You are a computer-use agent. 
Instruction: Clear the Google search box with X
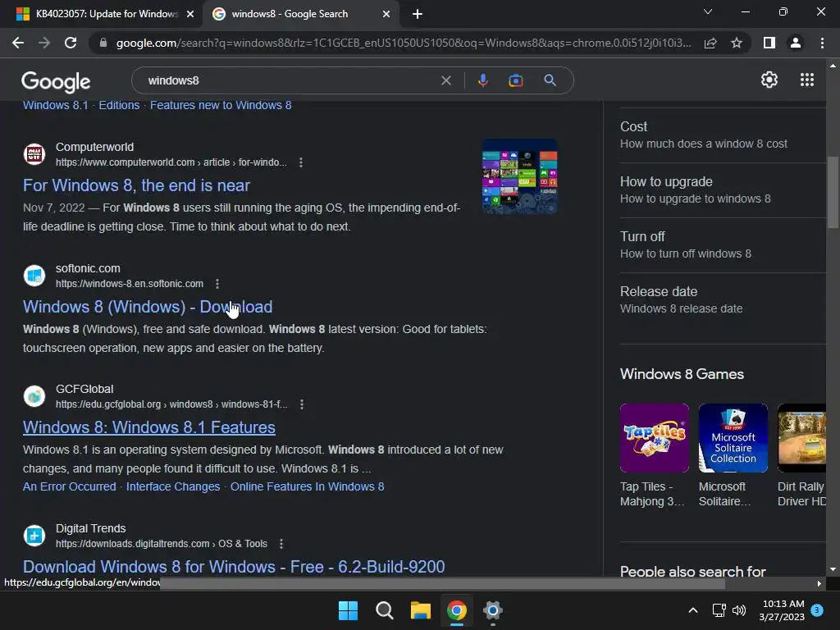coord(445,80)
